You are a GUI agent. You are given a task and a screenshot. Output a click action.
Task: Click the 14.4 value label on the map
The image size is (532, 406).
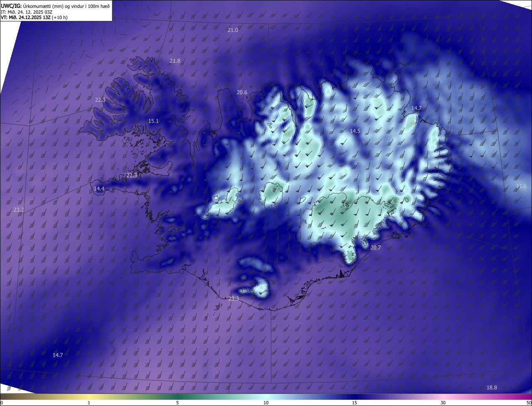[99, 189]
